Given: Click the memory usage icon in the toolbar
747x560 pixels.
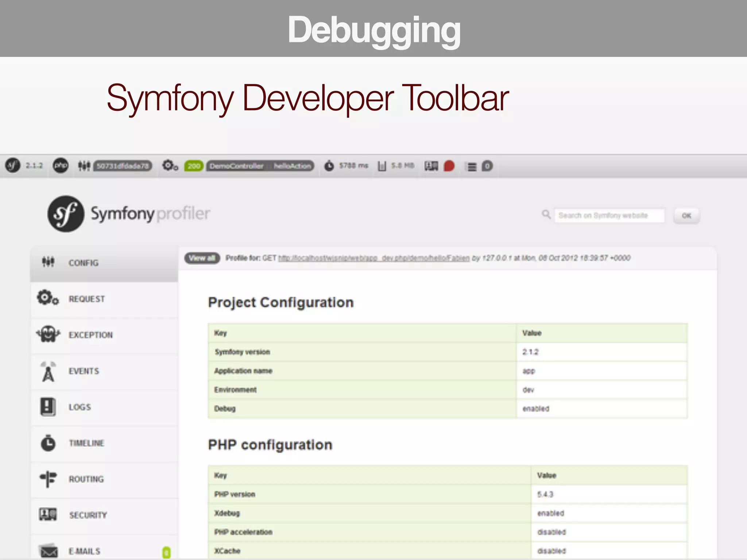Looking at the screenshot, I should [x=382, y=166].
